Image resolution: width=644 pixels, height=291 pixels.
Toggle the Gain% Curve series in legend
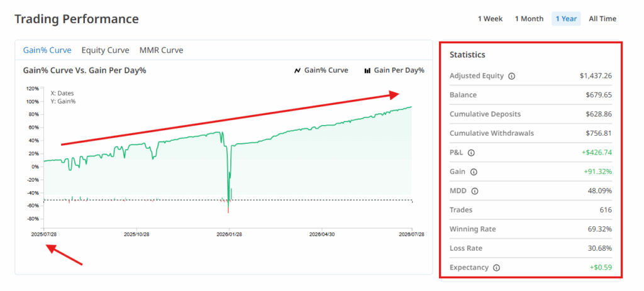(326, 70)
